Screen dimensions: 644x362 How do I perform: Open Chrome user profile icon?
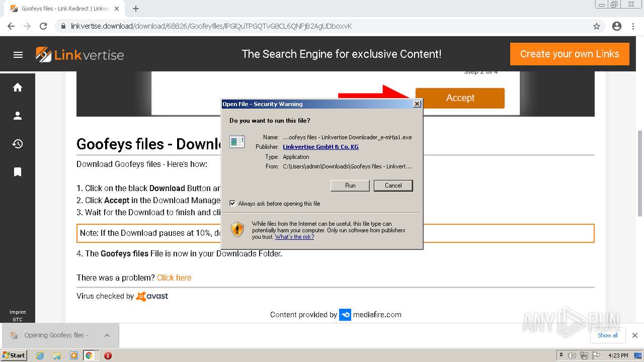pos(617,26)
